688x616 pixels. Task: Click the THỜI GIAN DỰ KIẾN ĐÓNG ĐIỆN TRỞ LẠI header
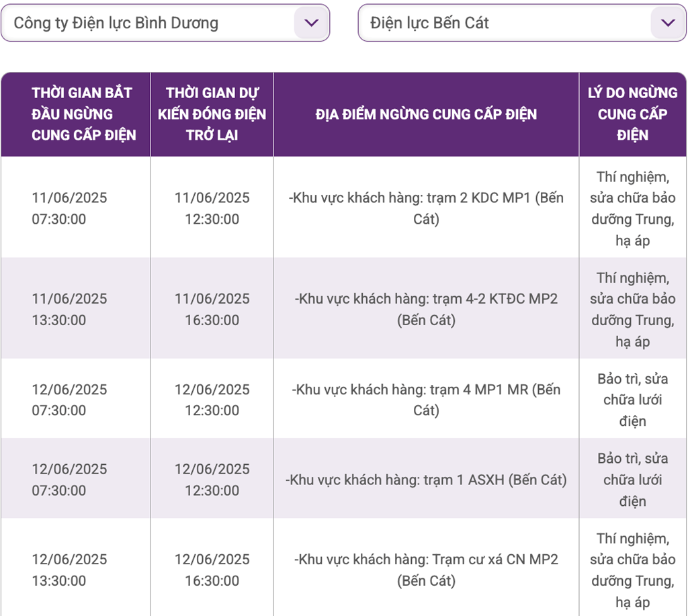point(212,114)
